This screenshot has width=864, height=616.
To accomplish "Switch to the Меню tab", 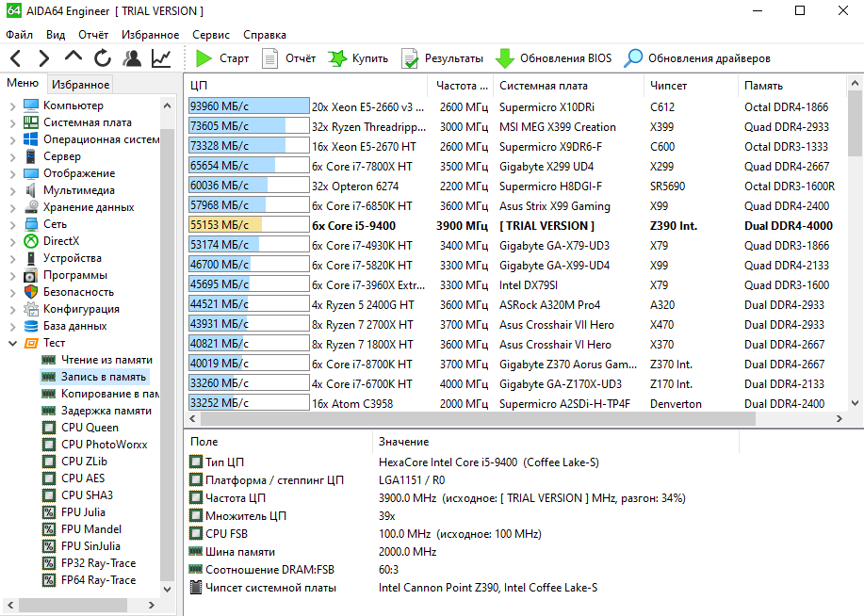I will [23, 83].
